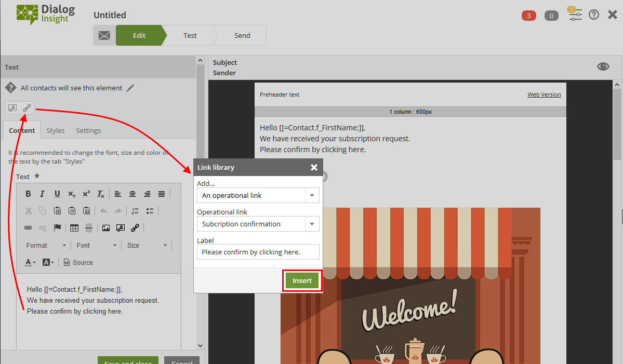This screenshot has height=364, width=623.
Task: Open the text color picker
Action: coord(30,262)
